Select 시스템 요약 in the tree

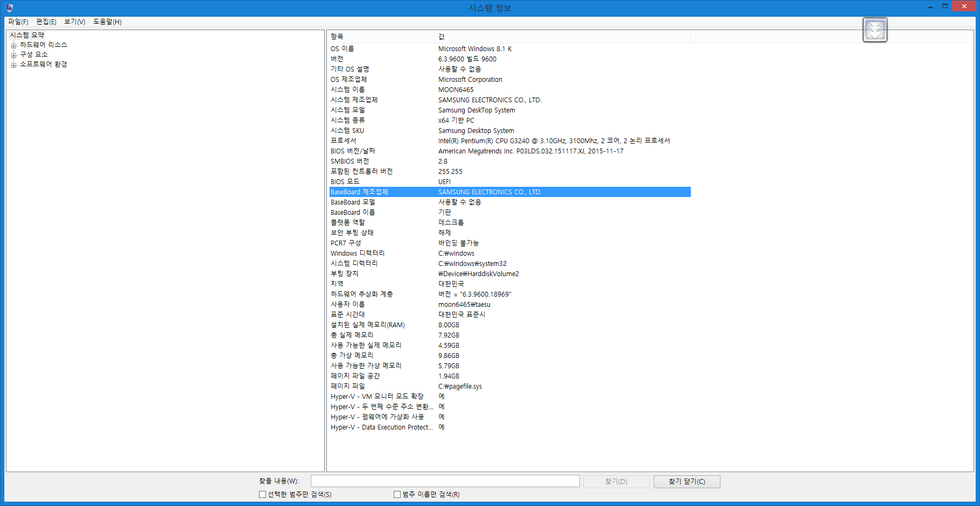(x=27, y=35)
